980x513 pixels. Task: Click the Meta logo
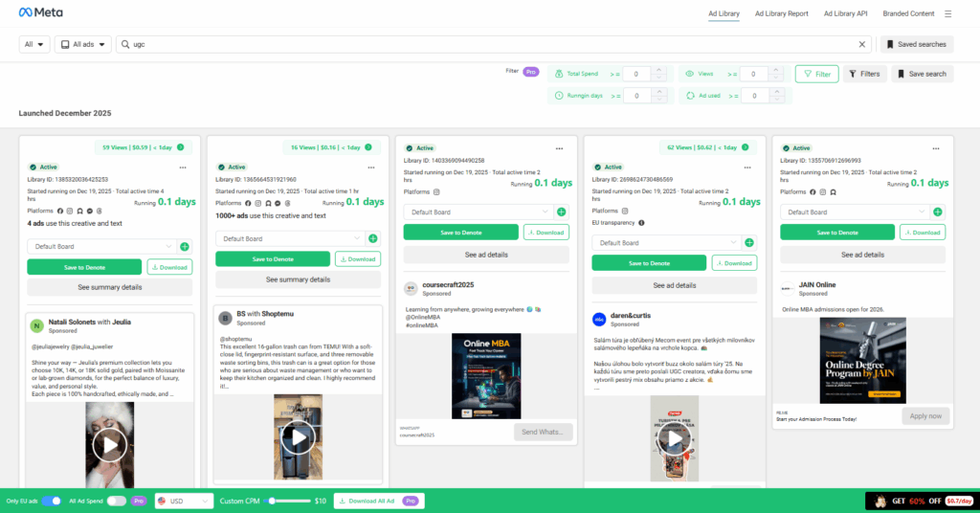(x=40, y=12)
